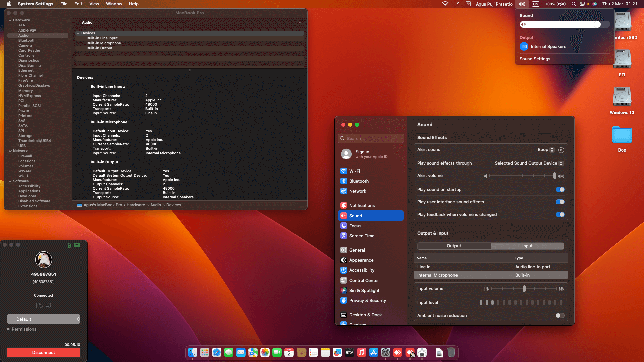Change Play sound effects through device
This screenshot has width=644, height=362.
coord(529,163)
